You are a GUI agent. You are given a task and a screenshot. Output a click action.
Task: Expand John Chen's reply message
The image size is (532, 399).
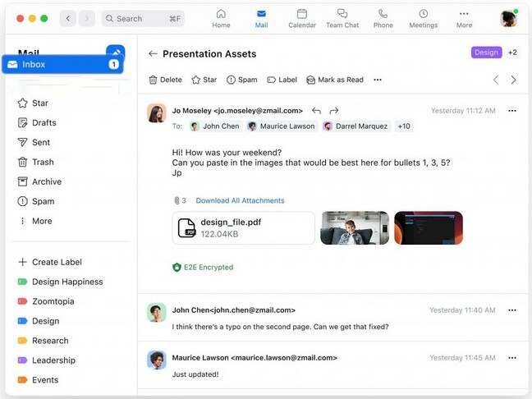(x=332, y=318)
